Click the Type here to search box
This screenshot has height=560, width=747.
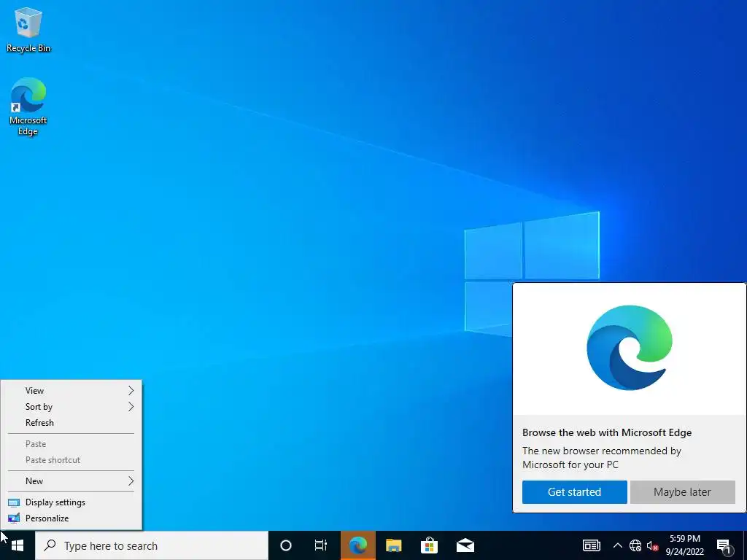pos(152,545)
